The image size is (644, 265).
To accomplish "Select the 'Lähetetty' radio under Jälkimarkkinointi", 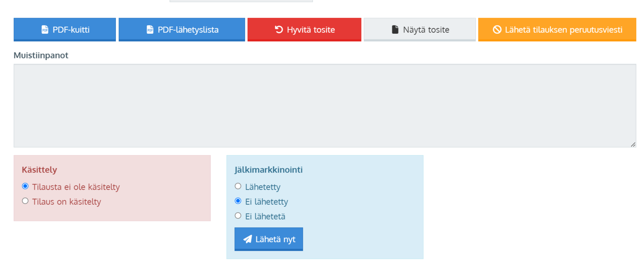I will [238, 186].
